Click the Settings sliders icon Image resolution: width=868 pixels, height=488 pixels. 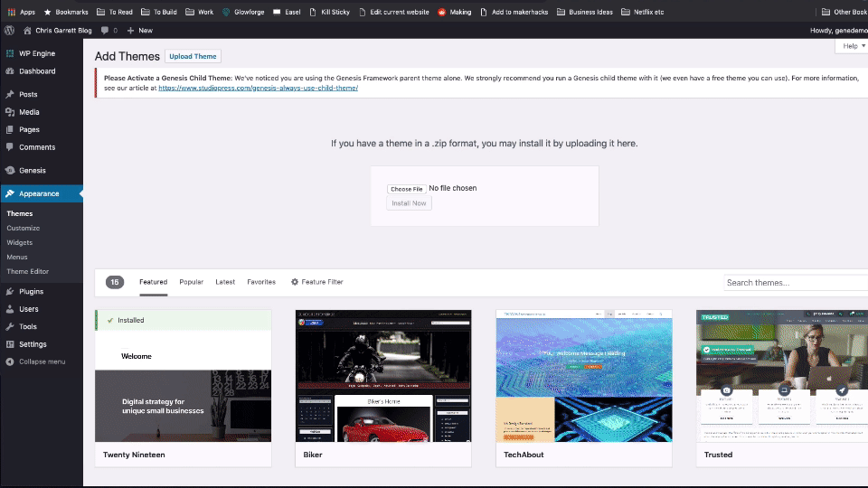pos(10,344)
